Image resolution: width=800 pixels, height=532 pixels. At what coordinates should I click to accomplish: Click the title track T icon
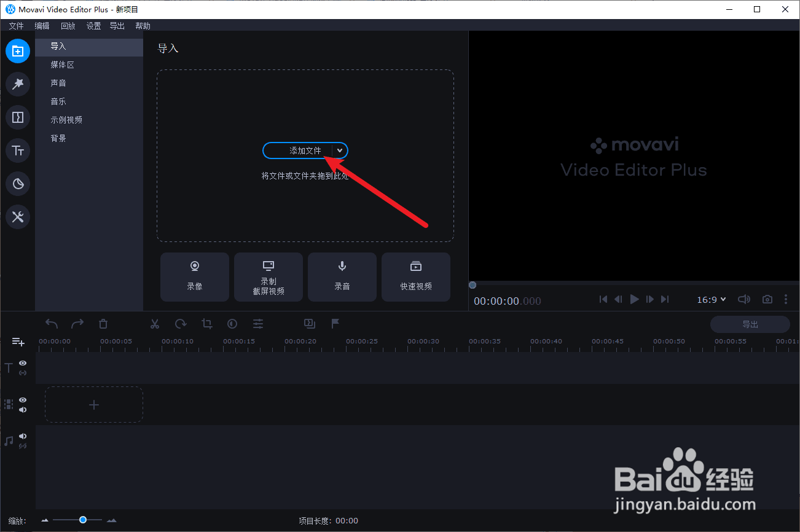(x=9, y=368)
